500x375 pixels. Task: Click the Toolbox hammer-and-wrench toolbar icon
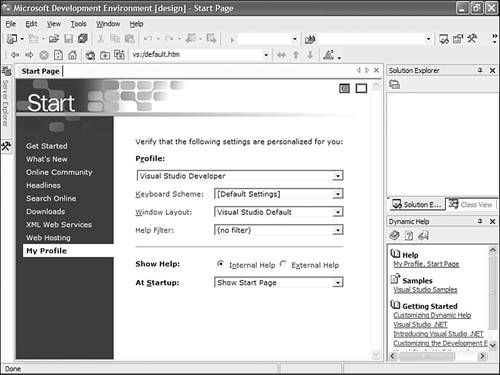click(x=472, y=39)
